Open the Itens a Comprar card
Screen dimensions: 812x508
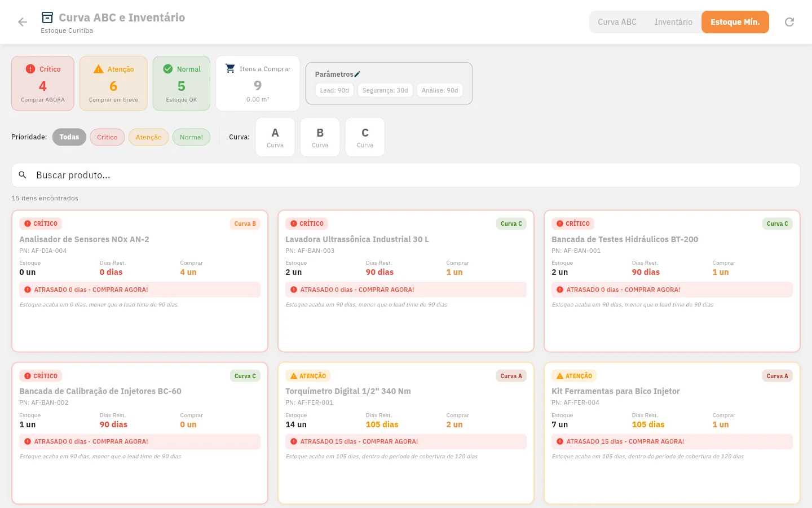[258, 84]
